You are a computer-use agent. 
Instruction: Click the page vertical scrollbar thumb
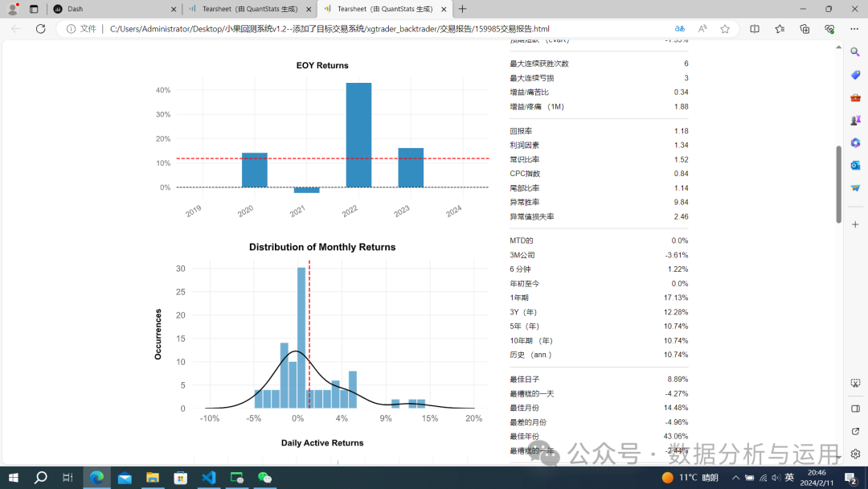(838, 184)
